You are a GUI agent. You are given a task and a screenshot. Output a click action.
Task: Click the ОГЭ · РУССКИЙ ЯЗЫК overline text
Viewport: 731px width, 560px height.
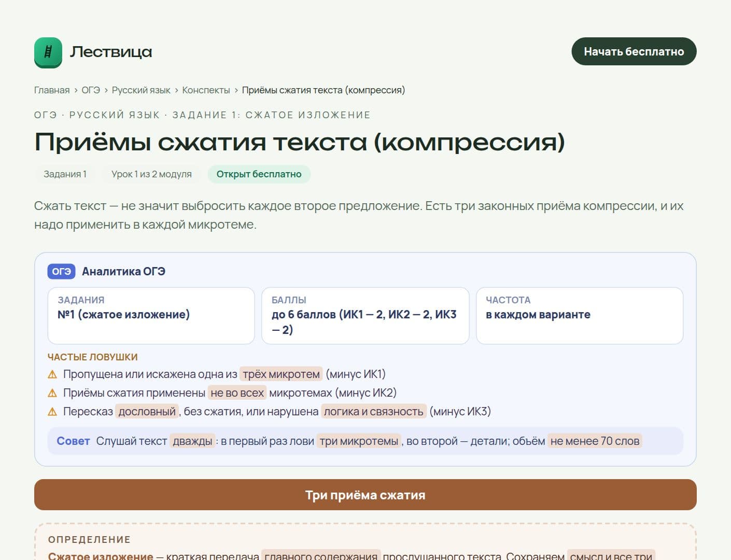[202, 115]
